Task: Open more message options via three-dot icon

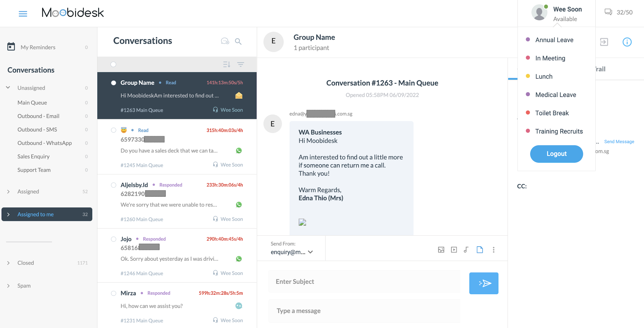Action: 494,250
